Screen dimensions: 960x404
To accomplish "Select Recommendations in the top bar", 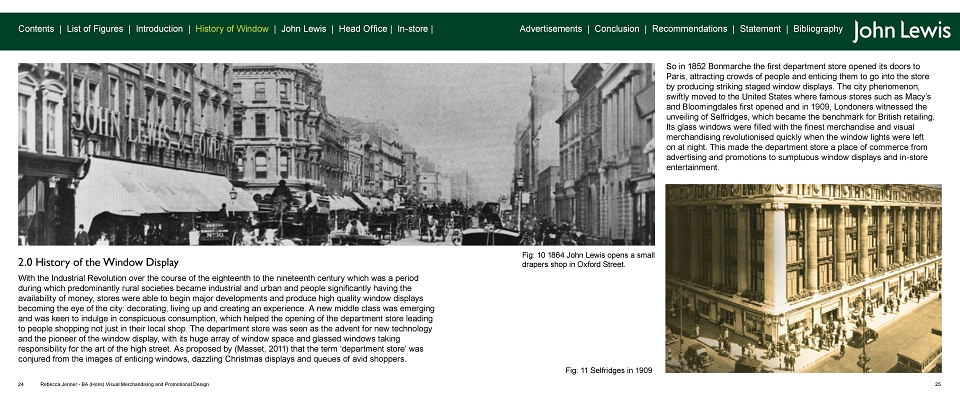I will tap(689, 29).
